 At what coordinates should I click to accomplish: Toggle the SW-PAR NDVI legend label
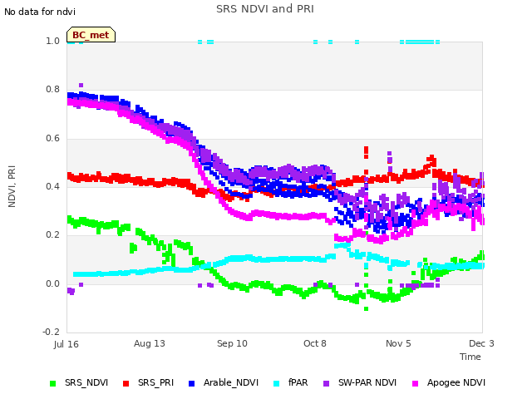[x=367, y=382]
